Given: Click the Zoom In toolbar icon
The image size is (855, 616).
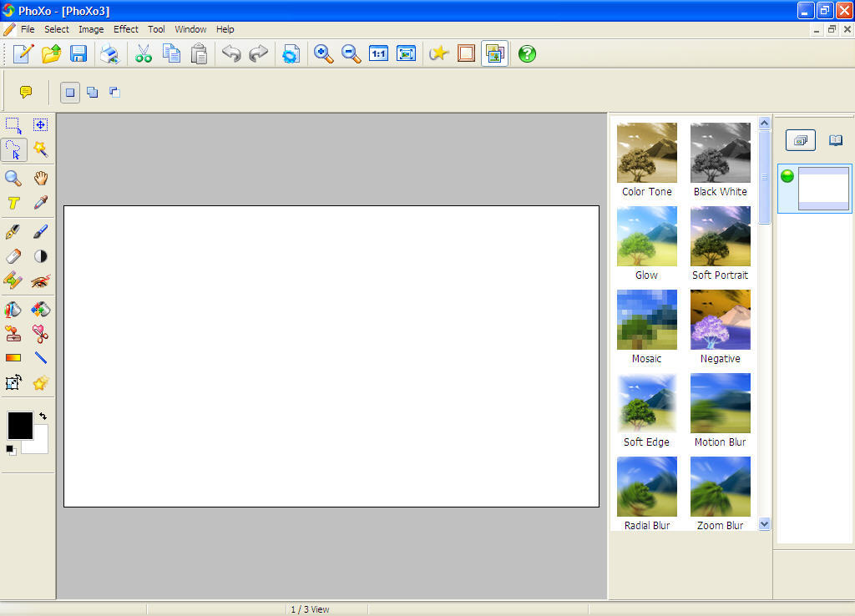Looking at the screenshot, I should point(324,53).
